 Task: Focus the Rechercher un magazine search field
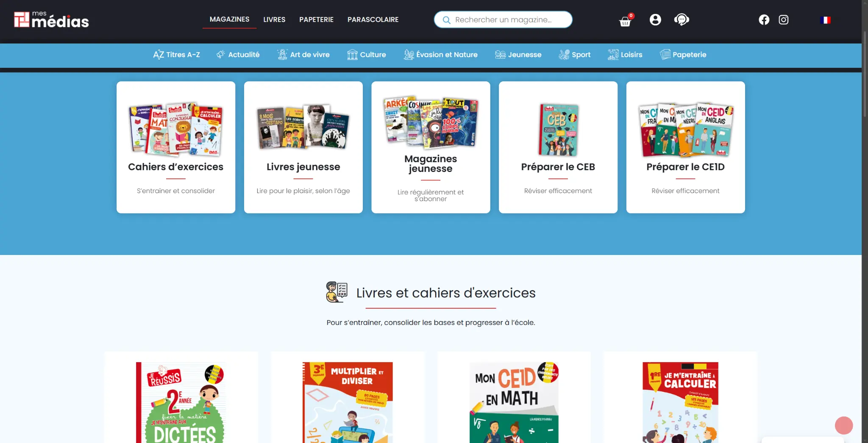pyautogui.click(x=503, y=19)
